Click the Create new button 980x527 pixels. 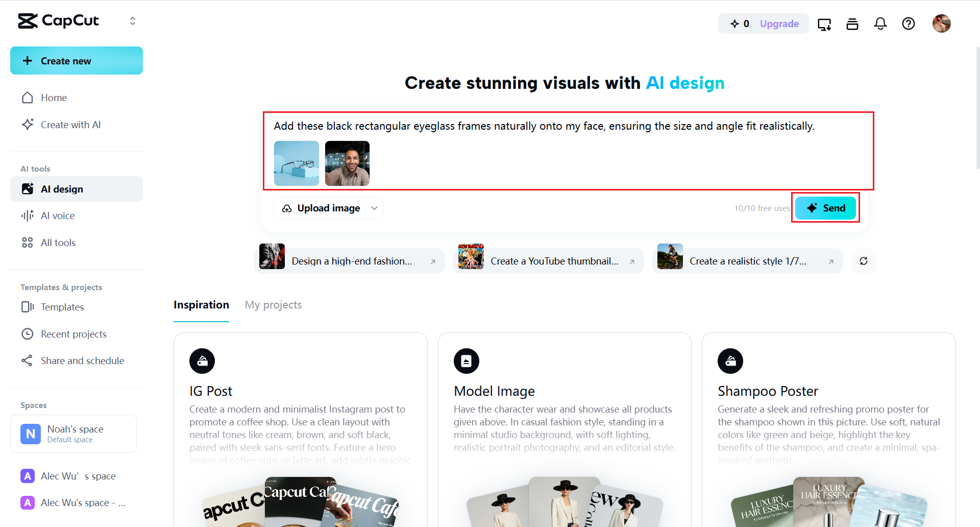click(77, 61)
